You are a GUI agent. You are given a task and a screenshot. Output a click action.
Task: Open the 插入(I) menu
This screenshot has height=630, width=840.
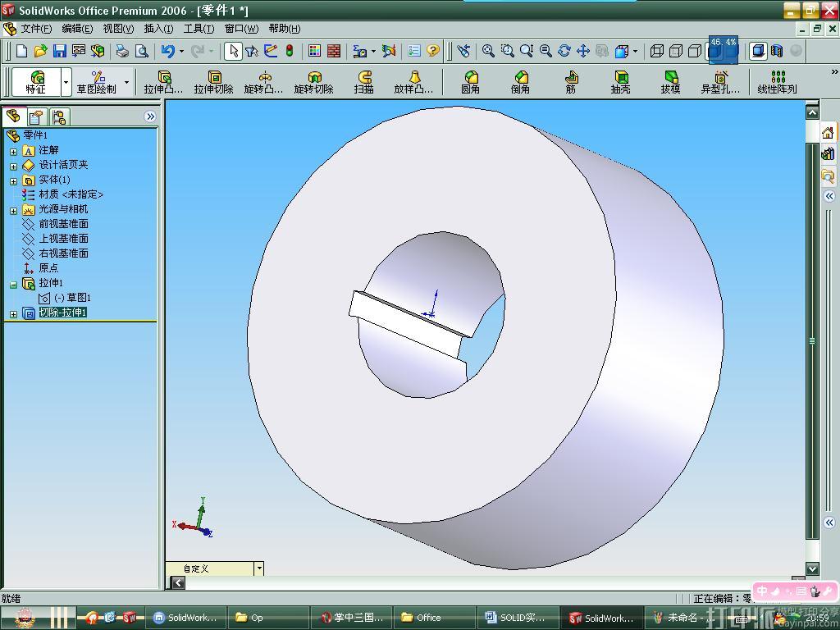click(158, 29)
